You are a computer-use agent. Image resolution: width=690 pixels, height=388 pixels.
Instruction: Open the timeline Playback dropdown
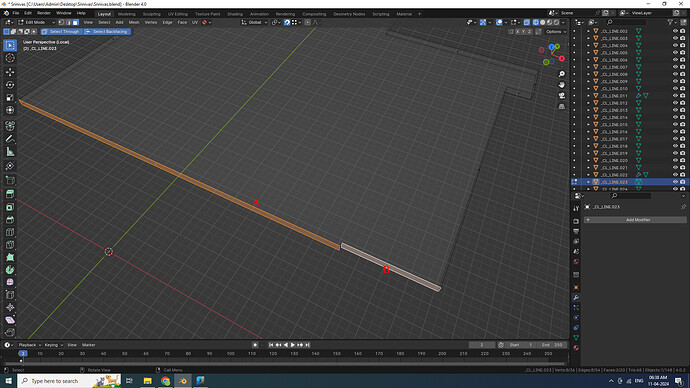(x=29, y=345)
